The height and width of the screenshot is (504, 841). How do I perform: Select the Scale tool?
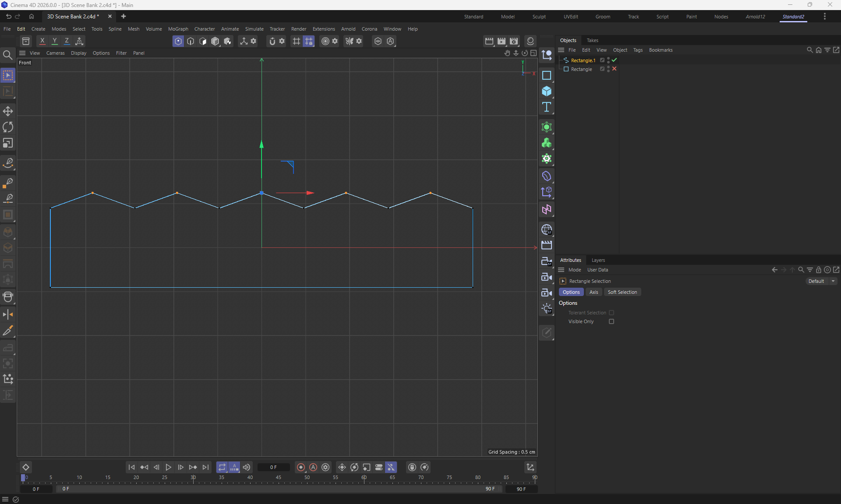pos(8,143)
